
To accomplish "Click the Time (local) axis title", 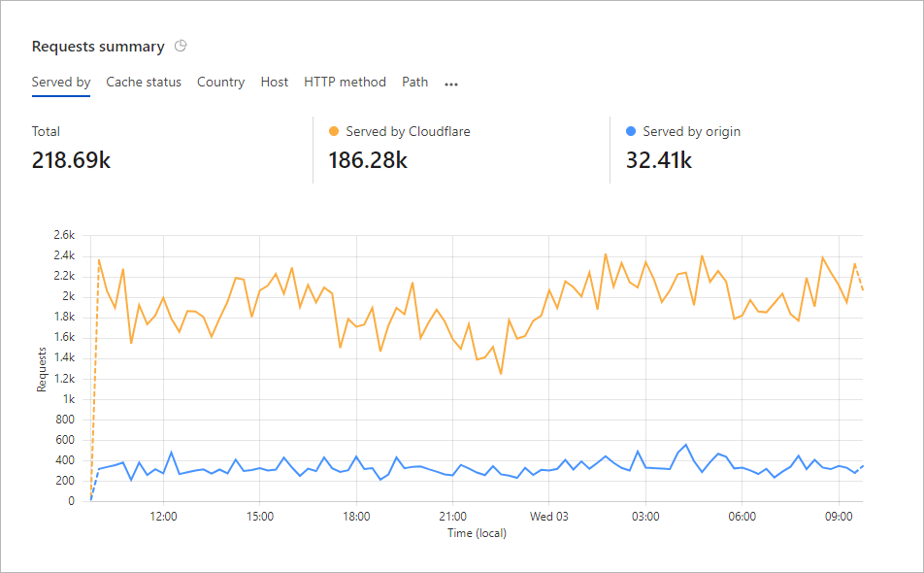I will [x=477, y=533].
